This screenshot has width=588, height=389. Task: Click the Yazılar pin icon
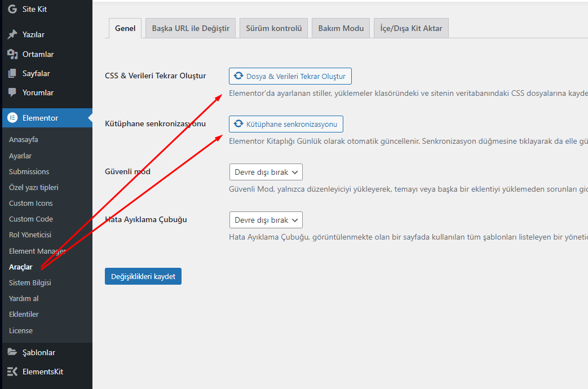pos(12,34)
